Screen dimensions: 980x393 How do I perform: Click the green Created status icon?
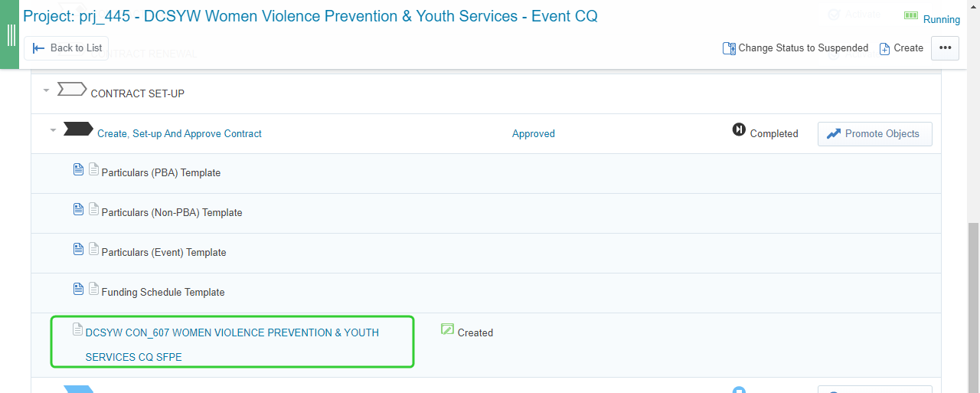click(x=448, y=329)
